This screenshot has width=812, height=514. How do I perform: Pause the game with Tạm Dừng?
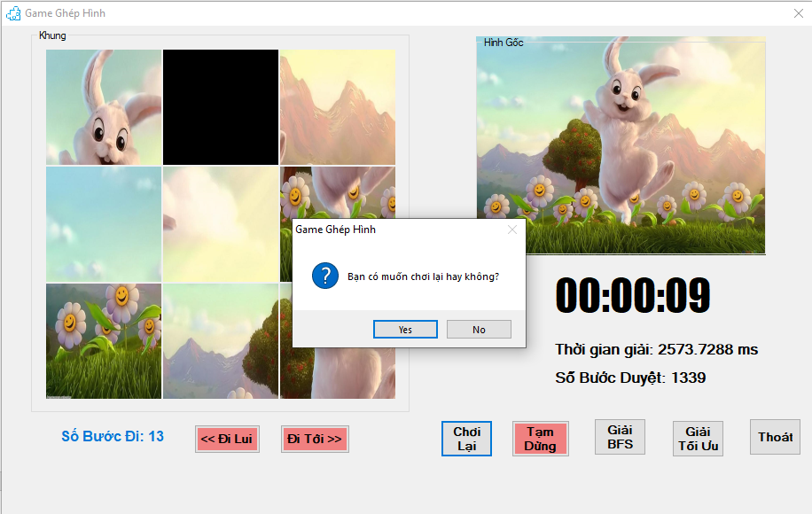pyautogui.click(x=540, y=439)
